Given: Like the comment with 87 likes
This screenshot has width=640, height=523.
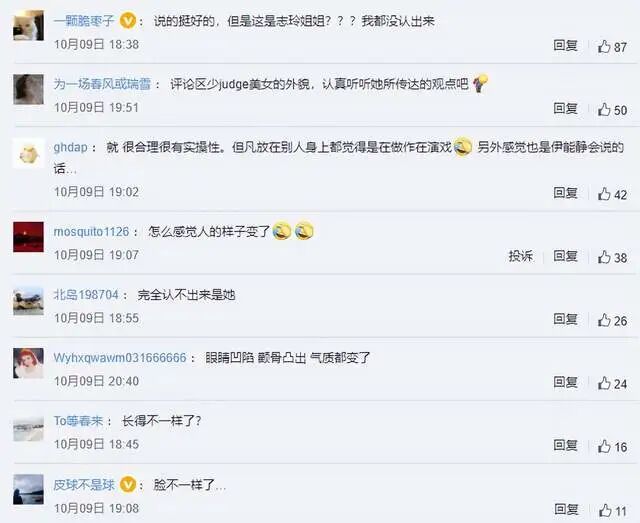Looking at the screenshot, I should (x=612, y=47).
